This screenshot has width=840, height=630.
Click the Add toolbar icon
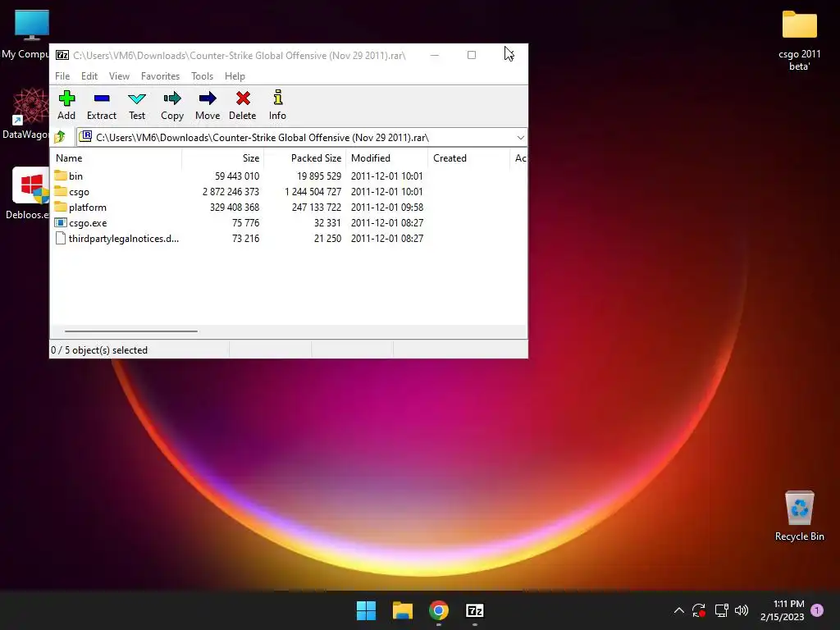66,98
